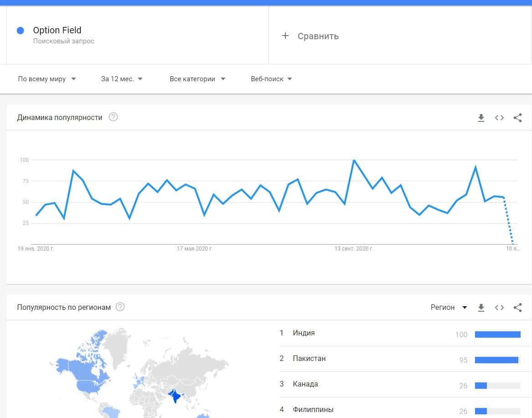Screen dimensions: 532x418
Task: Open the По всему миру location dropdown
Action: tap(46, 79)
